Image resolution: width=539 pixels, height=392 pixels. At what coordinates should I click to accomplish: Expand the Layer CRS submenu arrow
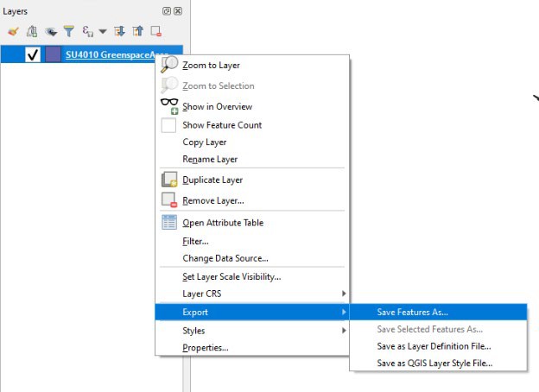pyautogui.click(x=344, y=294)
